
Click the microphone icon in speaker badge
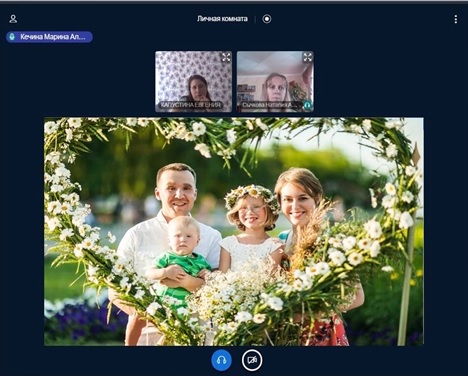pos(12,37)
